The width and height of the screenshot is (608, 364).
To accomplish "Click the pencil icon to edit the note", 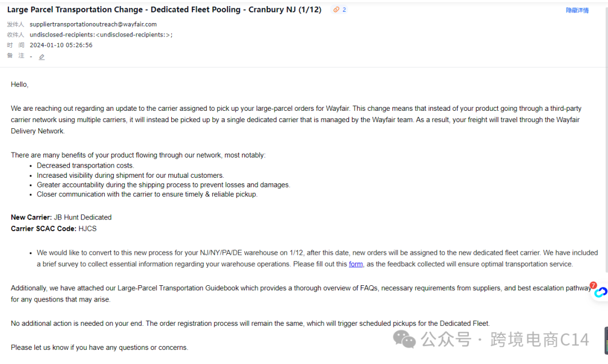I will pyautogui.click(x=42, y=56).
